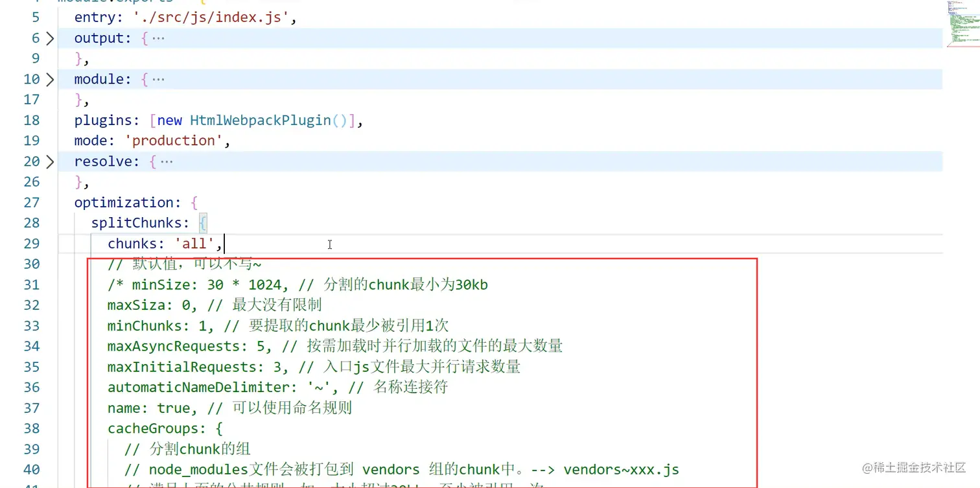Click HtmlWebpackPlugin in the plugins array

(260, 121)
